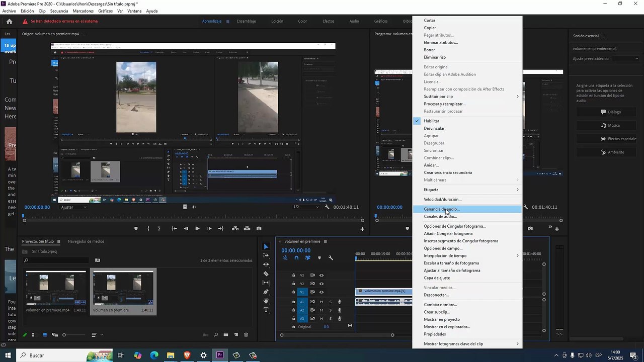Switch to Navegador de medios tab
The height and width of the screenshot is (362, 644).
[x=86, y=241]
